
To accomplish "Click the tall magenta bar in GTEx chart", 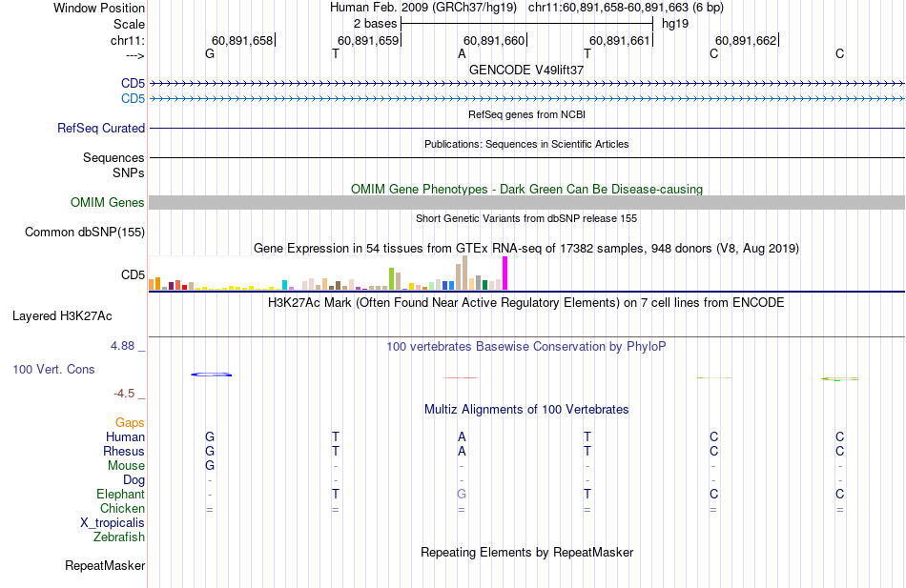I will coord(505,274).
